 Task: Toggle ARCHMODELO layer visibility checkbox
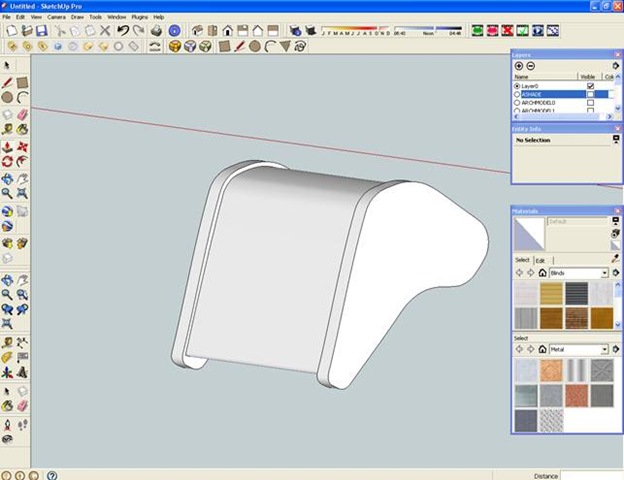tap(591, 102)
